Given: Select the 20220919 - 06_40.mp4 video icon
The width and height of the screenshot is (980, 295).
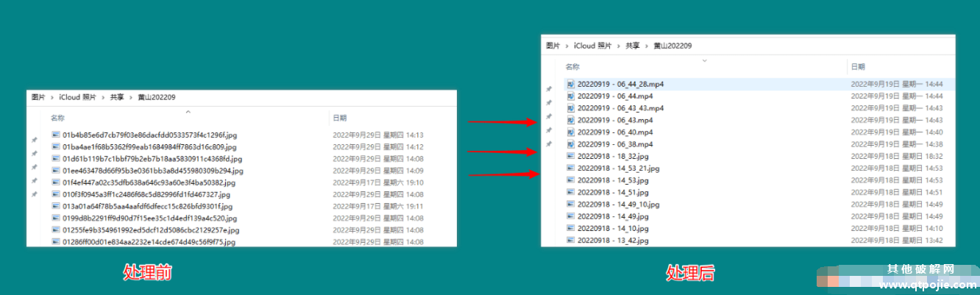Looking at the screenshot, I should click(x=570, y=132).
